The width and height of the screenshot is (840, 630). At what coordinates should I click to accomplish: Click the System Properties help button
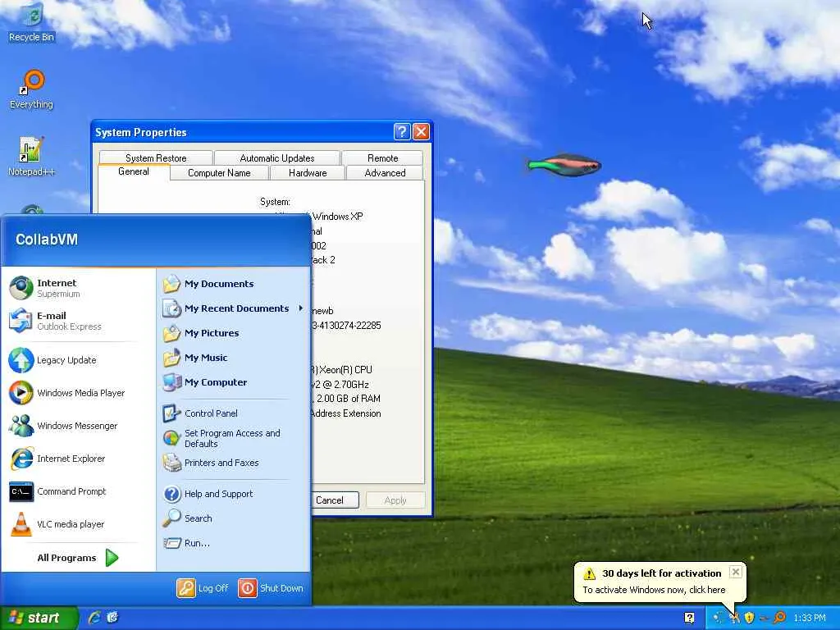(x=402, y=132)
